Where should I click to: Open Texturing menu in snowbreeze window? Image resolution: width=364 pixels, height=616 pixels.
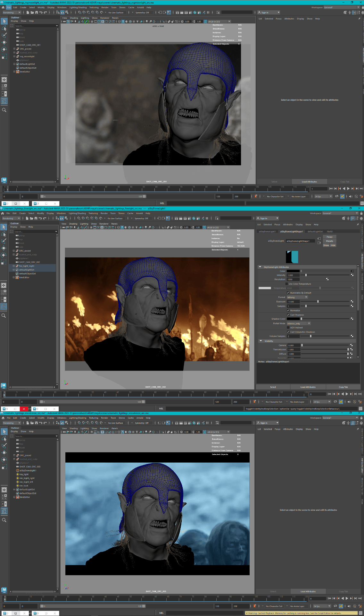pyautogui.click(x=94, y=418)
